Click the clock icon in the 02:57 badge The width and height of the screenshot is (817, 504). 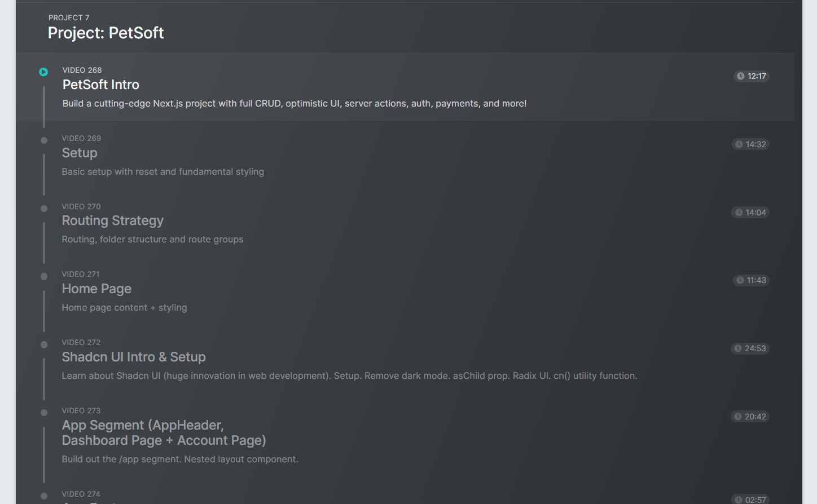739,499
